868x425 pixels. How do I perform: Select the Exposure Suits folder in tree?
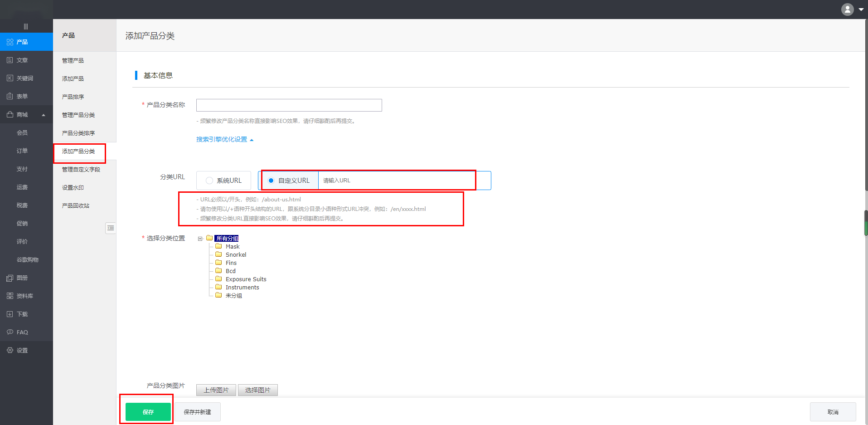[246, 279]
